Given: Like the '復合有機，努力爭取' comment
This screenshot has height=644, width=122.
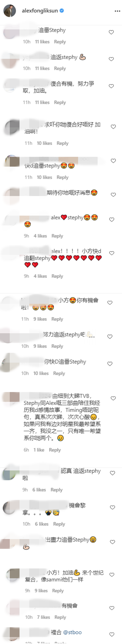Looking at the screenshot, I should click(111, 86).
